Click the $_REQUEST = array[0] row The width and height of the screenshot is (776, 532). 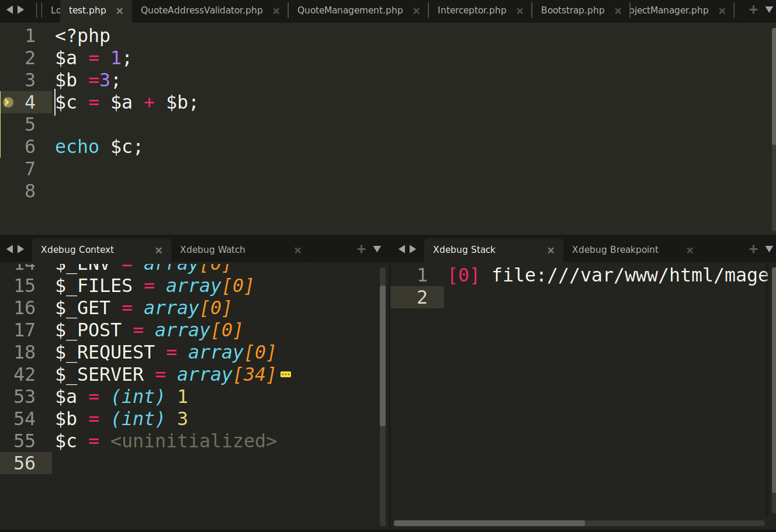click(x=165, y=352)
